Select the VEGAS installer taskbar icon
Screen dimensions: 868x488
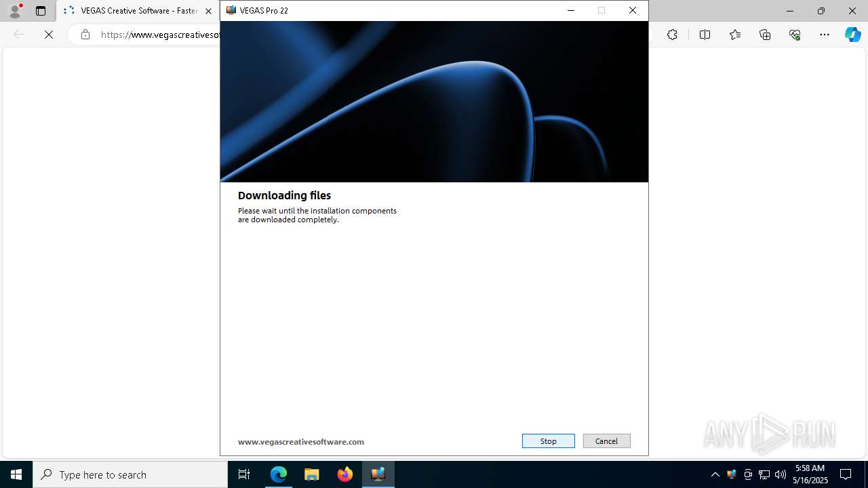[378, 474]
